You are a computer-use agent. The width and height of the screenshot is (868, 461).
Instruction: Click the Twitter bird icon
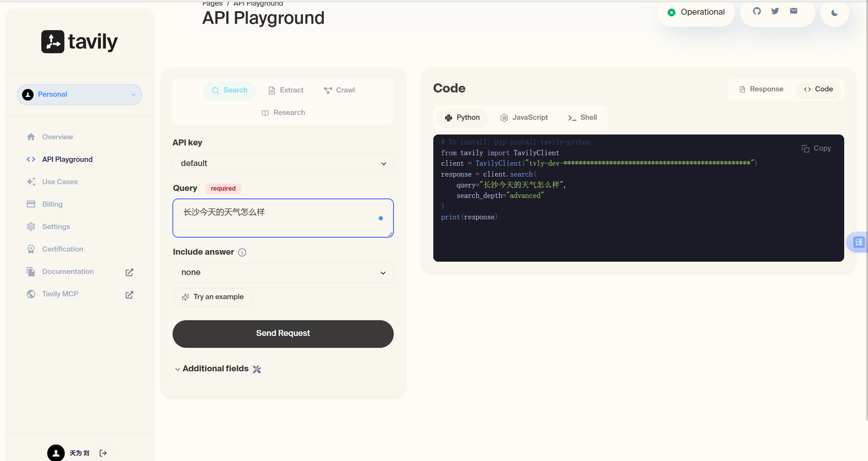(775, 11)
